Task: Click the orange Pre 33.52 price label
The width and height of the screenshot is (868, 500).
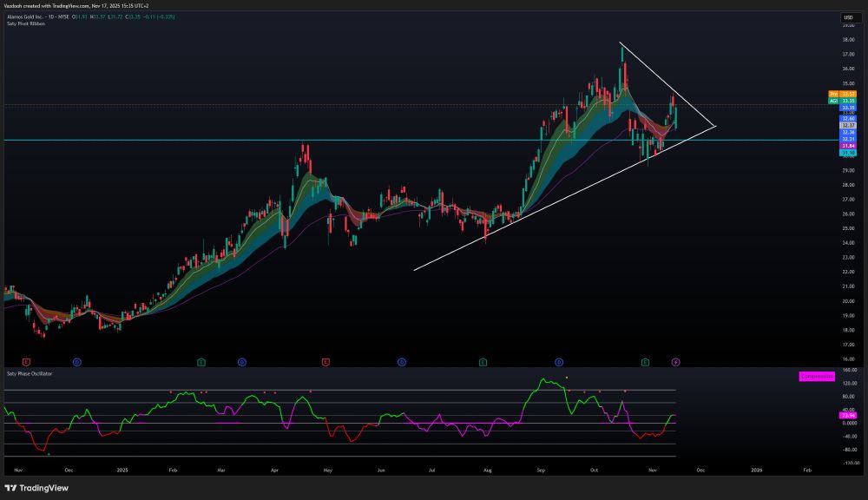Action: 843,94
